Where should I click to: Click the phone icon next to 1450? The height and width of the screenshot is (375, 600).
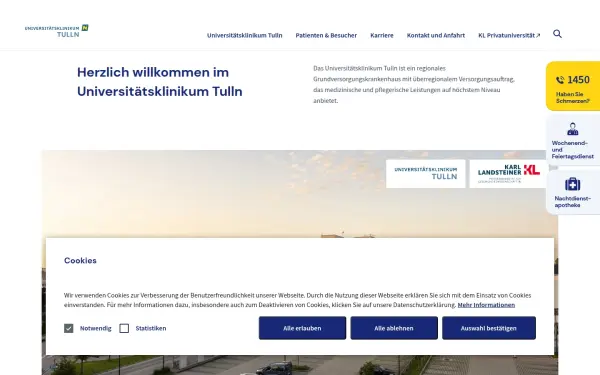pyautogui.click(x=560, y=80)
